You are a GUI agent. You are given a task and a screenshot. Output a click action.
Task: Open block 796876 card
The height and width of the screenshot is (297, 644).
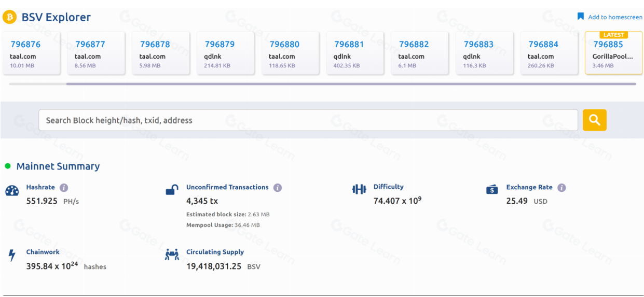tap(31, 52)
